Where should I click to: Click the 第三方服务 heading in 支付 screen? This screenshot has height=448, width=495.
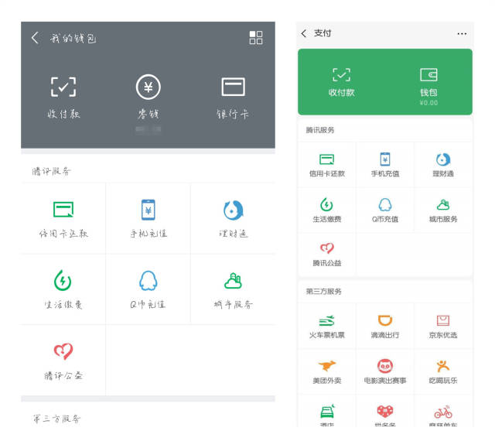point(324,292)
